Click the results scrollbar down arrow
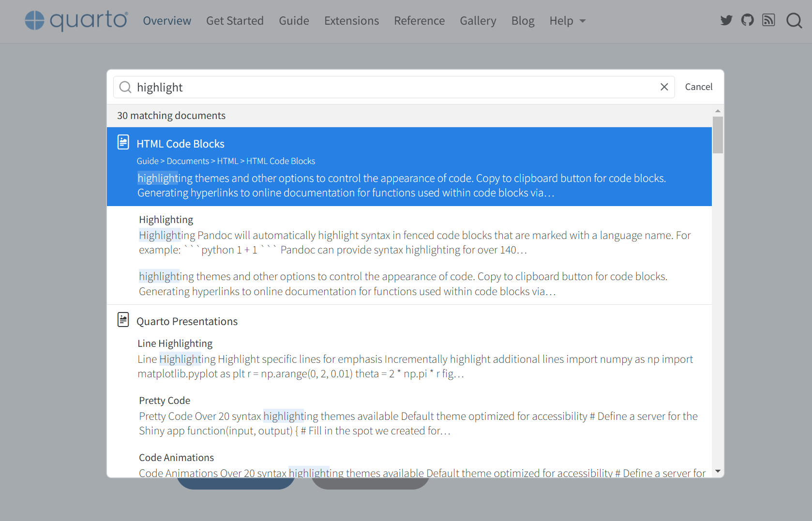Image resolution: width=812 pixels, height=521 pixels. [718, 471]
